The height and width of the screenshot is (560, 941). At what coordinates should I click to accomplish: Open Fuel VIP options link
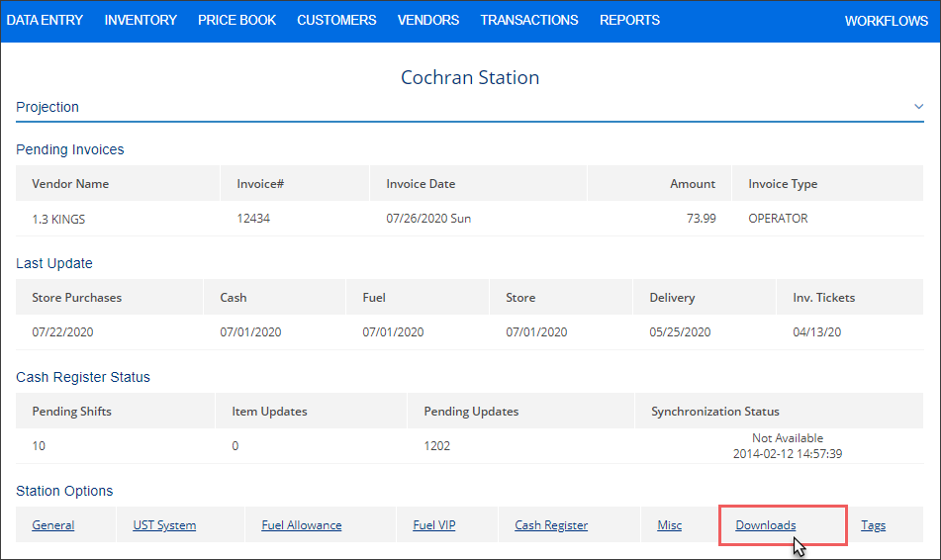point(434,525)
